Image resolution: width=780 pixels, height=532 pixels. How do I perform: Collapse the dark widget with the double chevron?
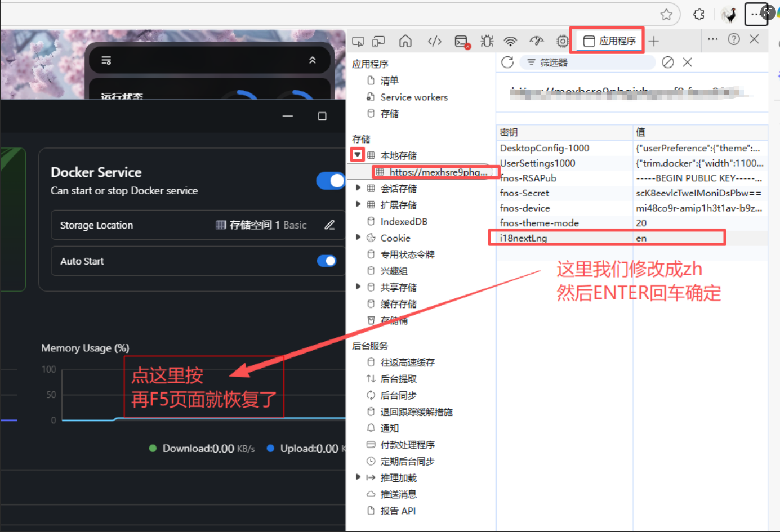pyautogui.click(x=313, y=60)
